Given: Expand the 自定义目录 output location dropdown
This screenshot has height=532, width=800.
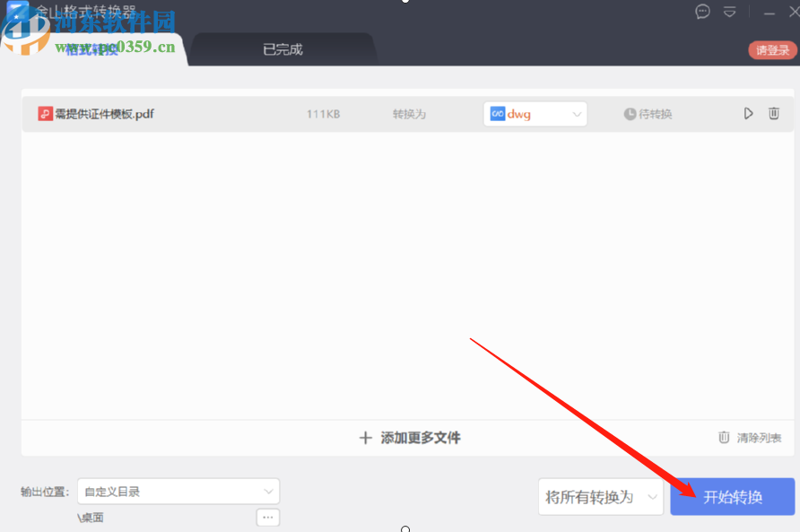Looking at the screenshot, I should 267,492.
